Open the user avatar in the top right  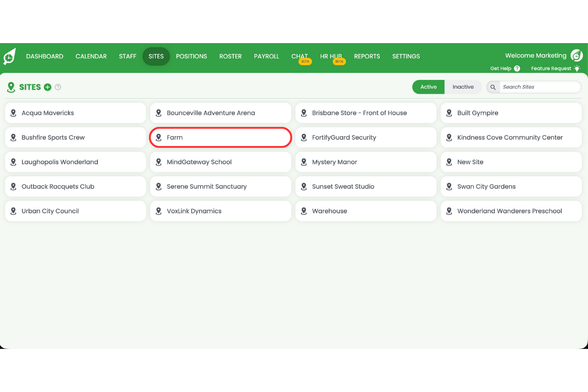tap(576, 55)
